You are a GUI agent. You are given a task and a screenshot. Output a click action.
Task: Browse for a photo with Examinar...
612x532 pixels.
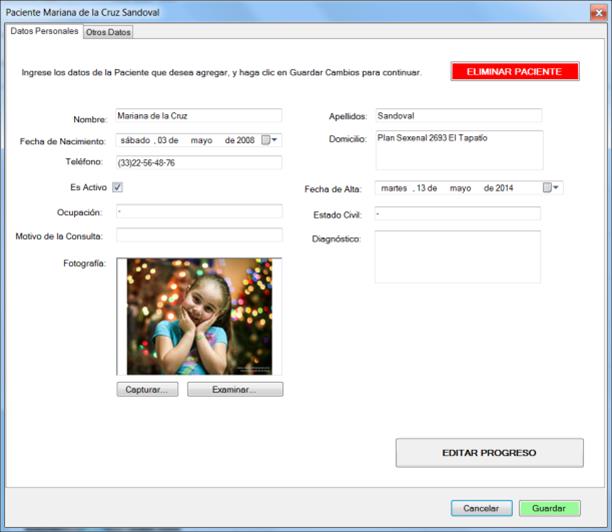pyautogui.click(x=235, y=389)
